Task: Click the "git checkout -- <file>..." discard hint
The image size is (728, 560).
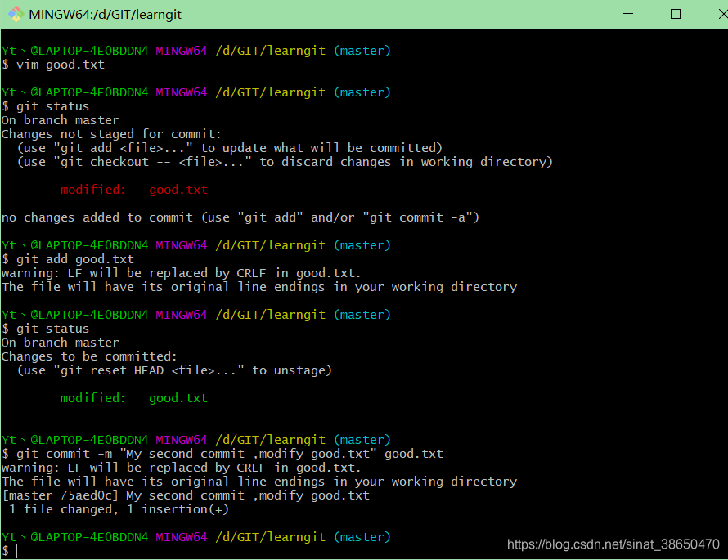Action: coord(285,162)
